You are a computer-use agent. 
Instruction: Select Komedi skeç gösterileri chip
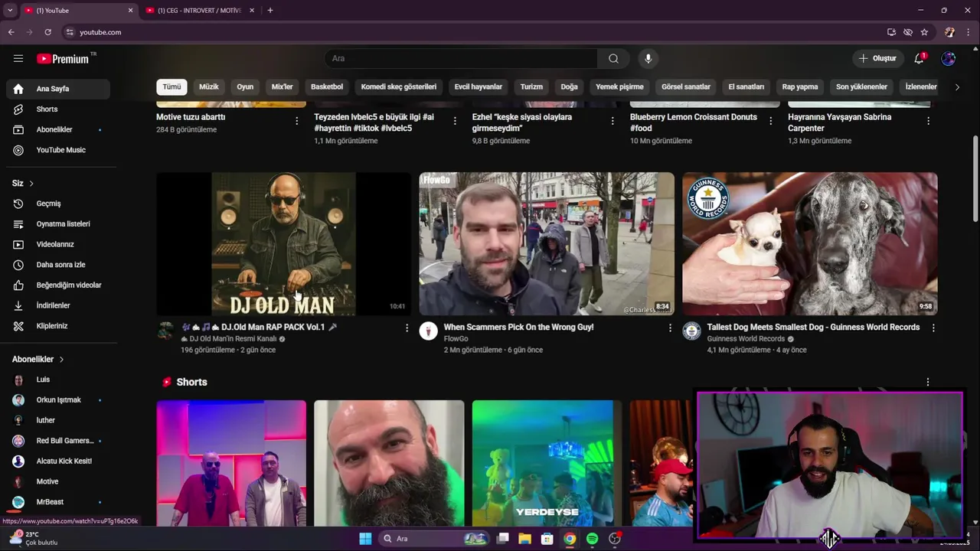(x=399, y=86)
